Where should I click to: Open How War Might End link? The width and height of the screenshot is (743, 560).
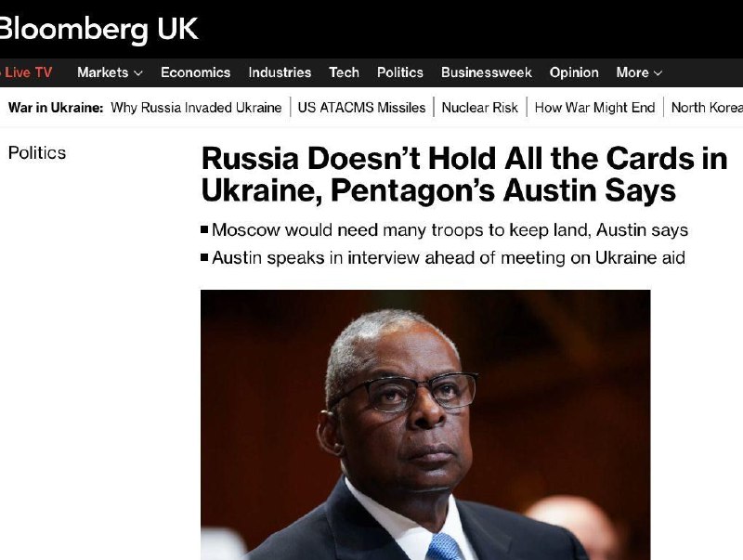pyautogui.click(x=594, y=108)
